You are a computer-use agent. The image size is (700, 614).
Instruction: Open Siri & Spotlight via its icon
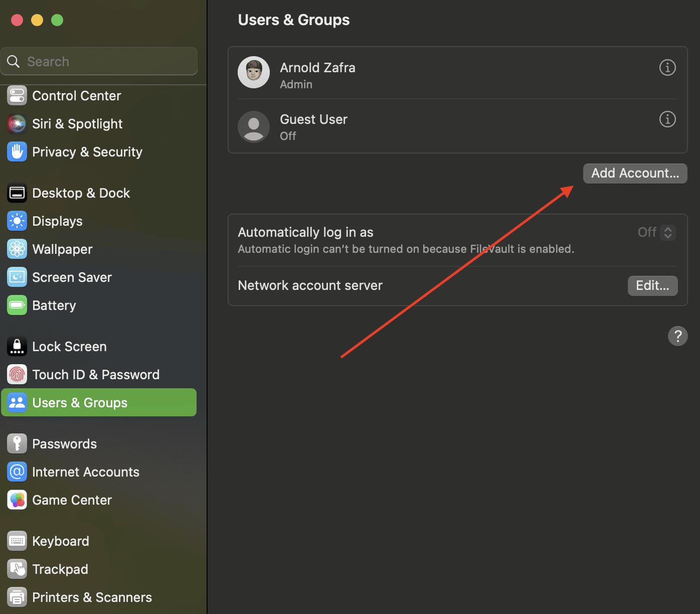pyautogui.click(x=17, y=124)
